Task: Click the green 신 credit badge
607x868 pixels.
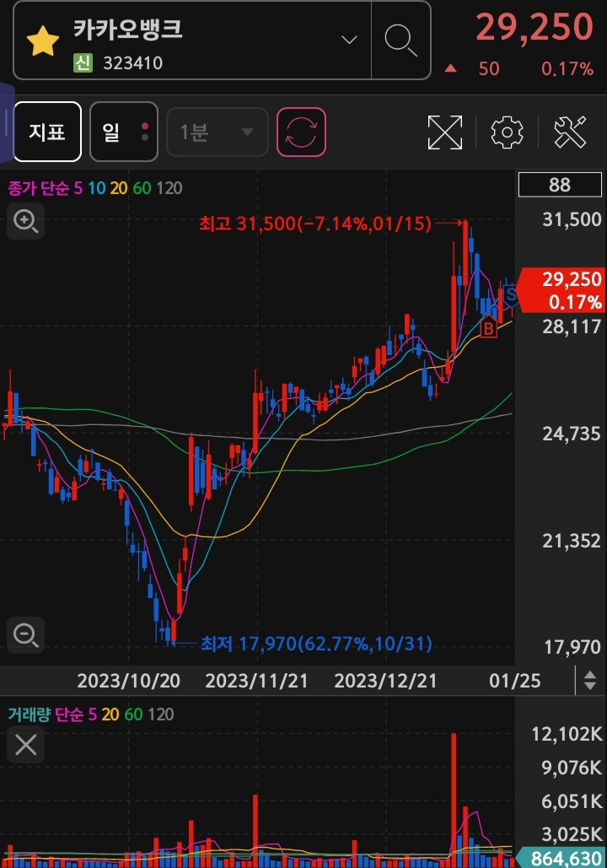Action: (83, 62)
